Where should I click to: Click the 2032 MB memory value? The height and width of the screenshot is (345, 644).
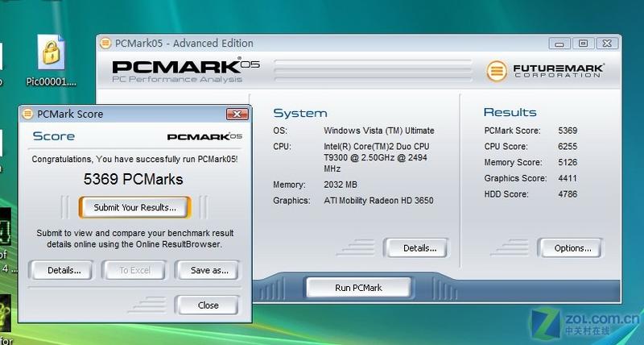(x=341, y=185)
